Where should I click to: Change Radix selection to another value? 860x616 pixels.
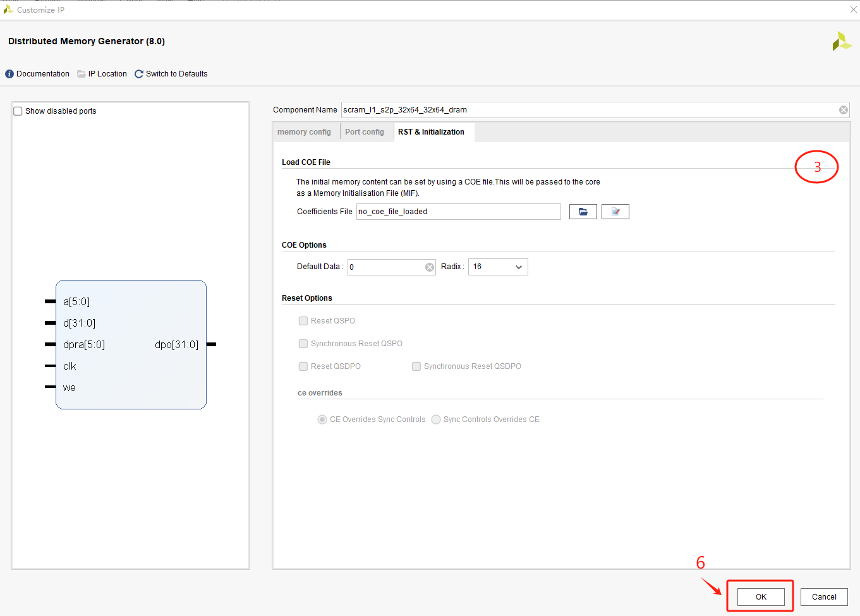[499, 267]
